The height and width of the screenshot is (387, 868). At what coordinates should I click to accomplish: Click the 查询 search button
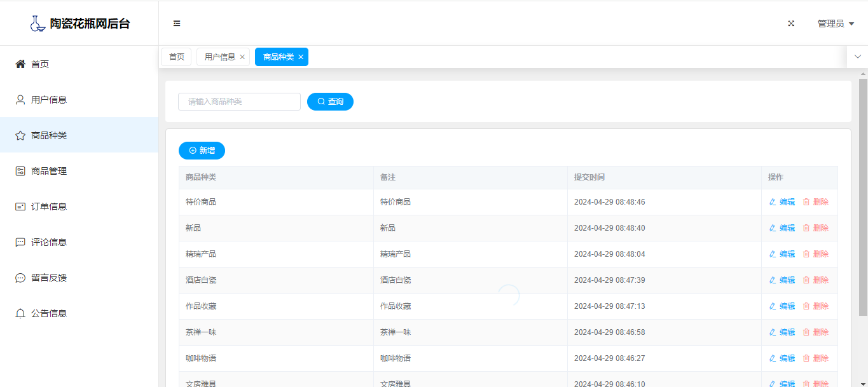[330, 102]
